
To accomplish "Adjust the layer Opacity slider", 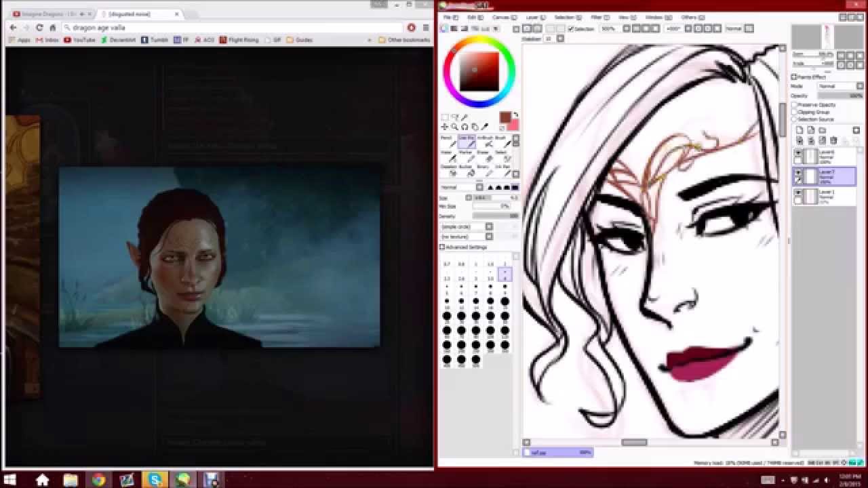I will point(840,96).
